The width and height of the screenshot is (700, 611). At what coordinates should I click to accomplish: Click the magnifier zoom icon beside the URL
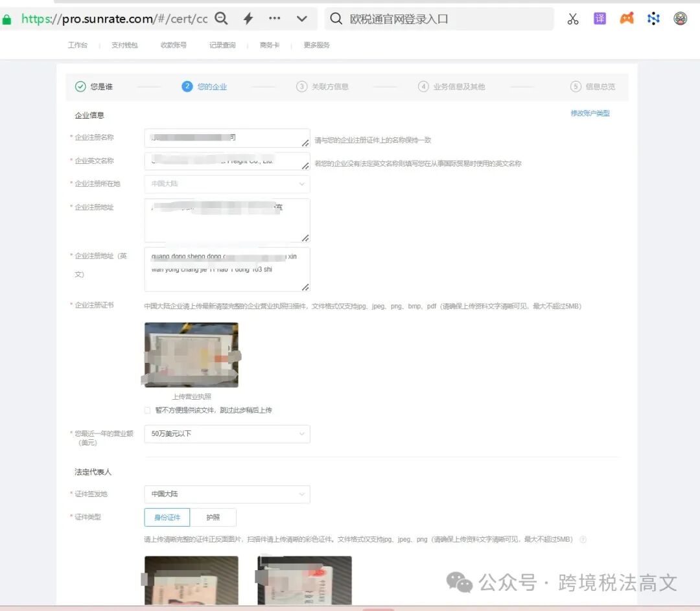[221, 18]
